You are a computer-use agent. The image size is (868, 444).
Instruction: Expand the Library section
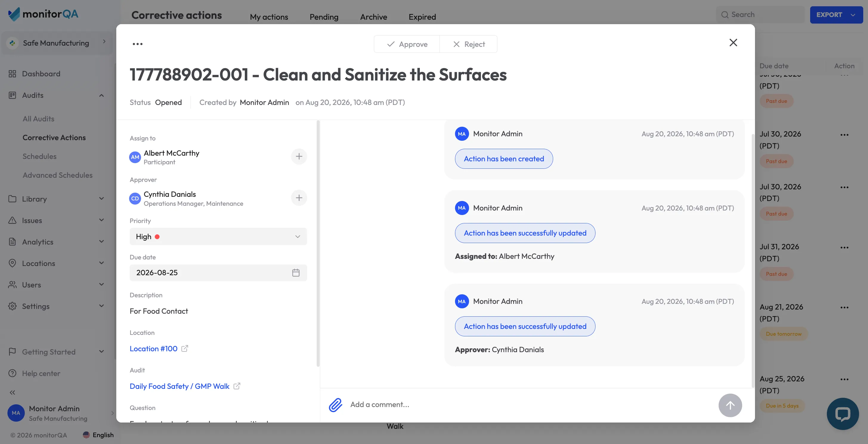pos(101,199)
